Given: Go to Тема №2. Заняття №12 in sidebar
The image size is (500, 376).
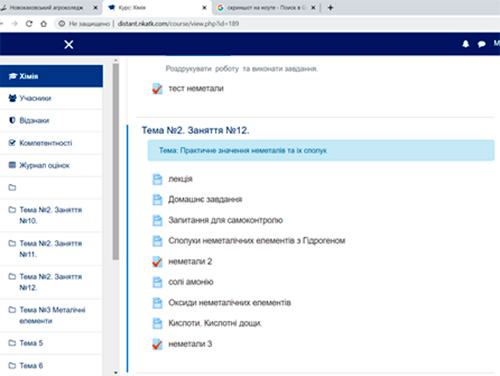Looking at the screenshot, I should [x=51, y=282].
